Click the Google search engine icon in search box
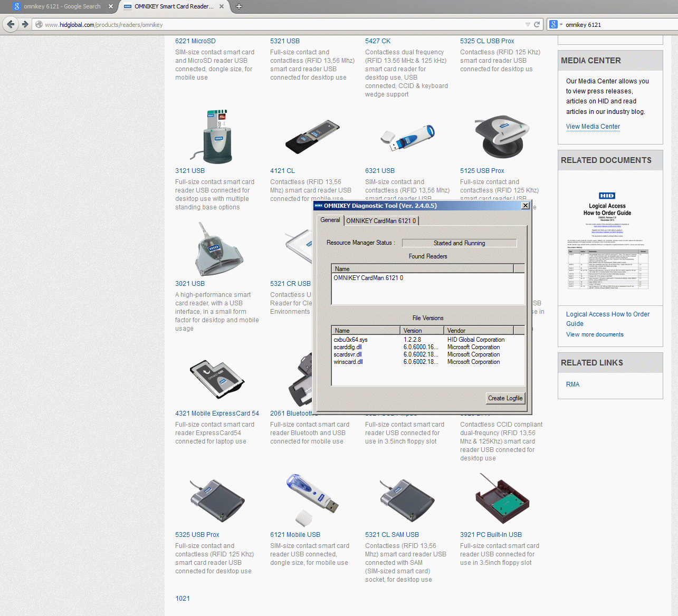This screenshot has width=678, height=616. [553, 24]
